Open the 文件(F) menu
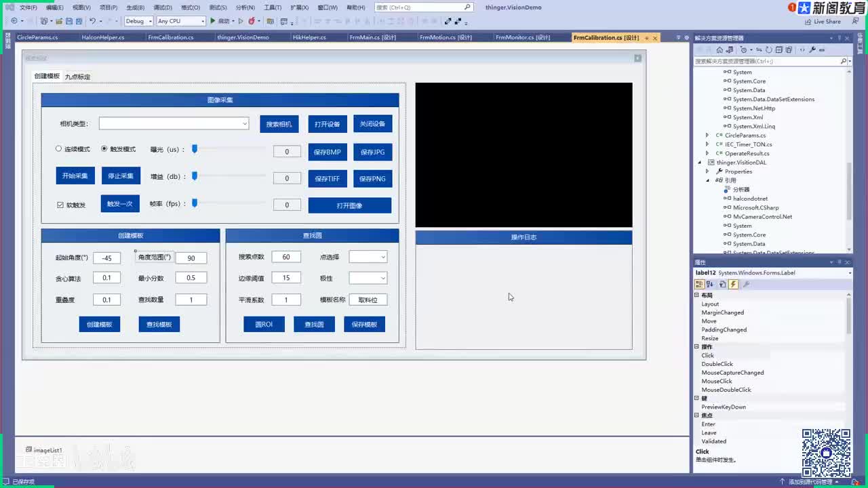Viewport: 868px width, 488px height. tap(28, 7)
